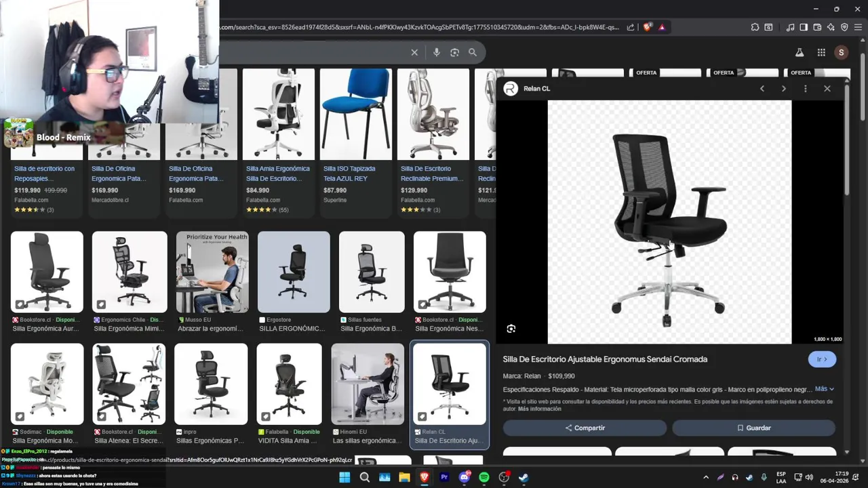This screenshot has width=868, height=488.
Task: Select the Hinomi EU Las sillas ergonómica... thumbnail
Action: [x=368, y=384]
